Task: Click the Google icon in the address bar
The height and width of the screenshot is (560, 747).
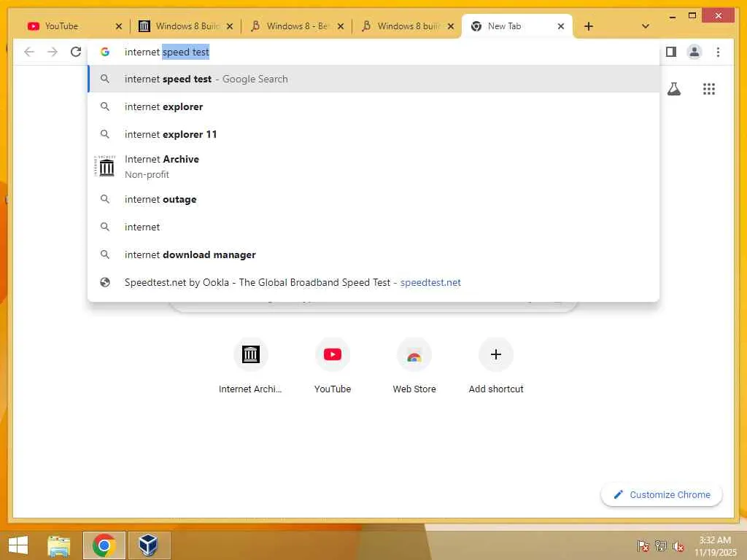Action: coord(105,52)
